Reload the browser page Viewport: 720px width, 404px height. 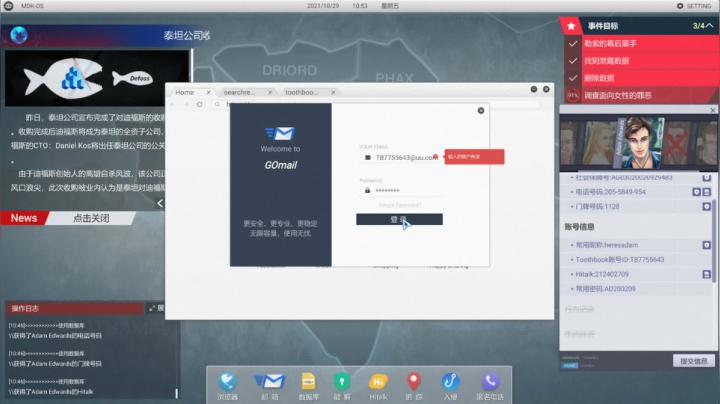[199, 105]
